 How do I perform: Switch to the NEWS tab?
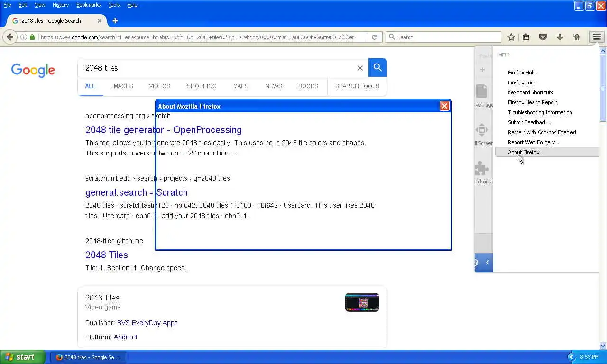point(274,86)
